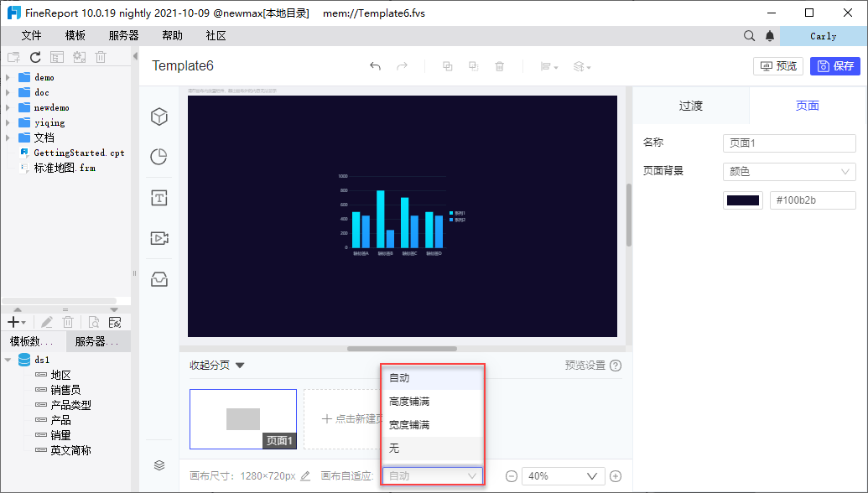Zoom out with minus circle icon
868x493 pixels.
(512, 476)
